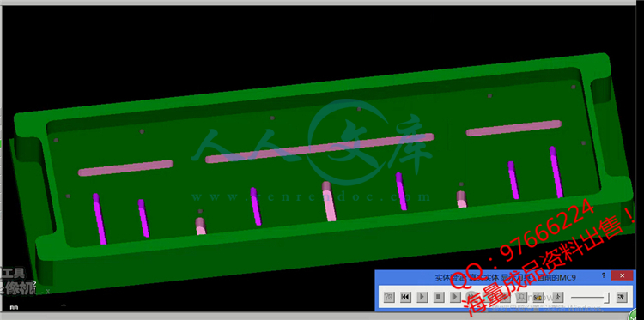Pick the rightmost purple vertical slot
The width and height of the screenshot is (644, 320).
[556, 172]
